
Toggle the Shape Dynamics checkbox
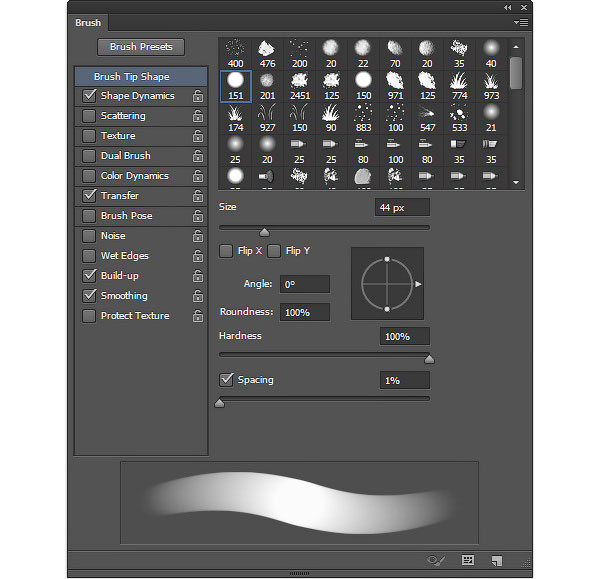89,96
